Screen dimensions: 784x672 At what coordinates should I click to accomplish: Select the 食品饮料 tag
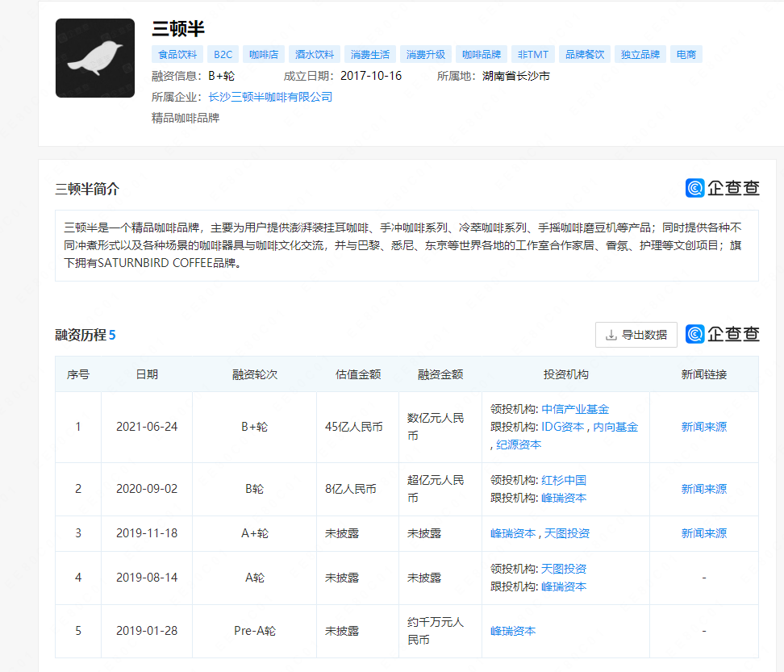coord(177,53)
